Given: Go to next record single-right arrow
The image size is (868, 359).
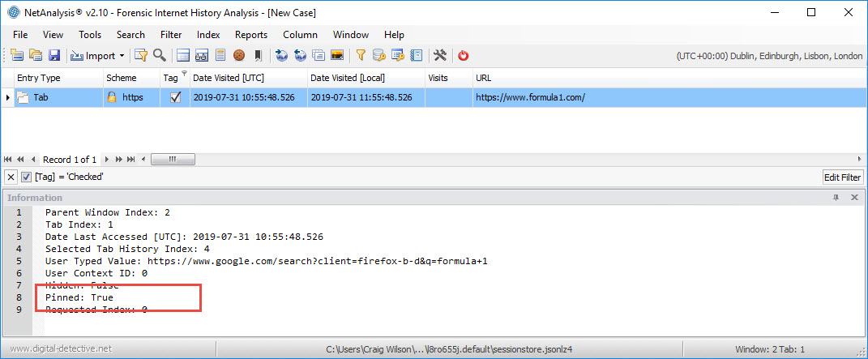Looking at the screenshot, I should 107,160.
